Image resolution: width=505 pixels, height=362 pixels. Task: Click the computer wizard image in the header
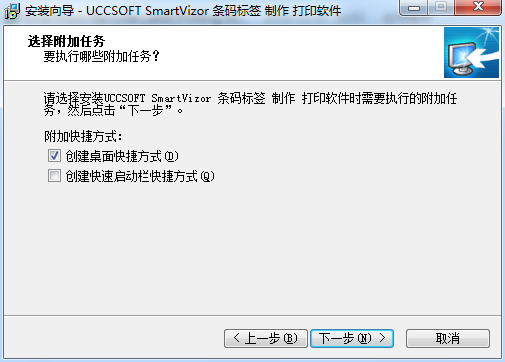pos(471,53)
